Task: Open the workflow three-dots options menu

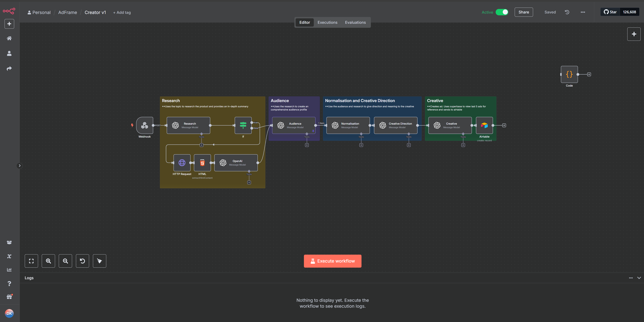Action: pyautogui.click(x=583, y=12)
